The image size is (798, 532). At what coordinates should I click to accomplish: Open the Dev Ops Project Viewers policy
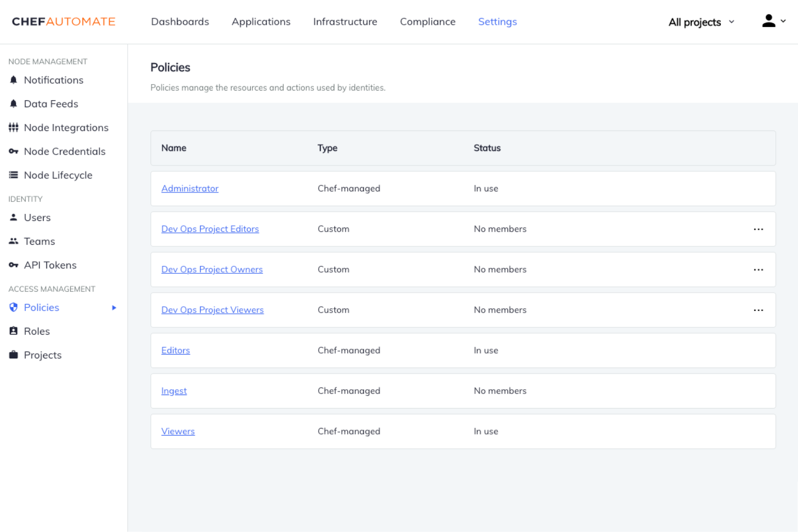click(x=212, y=310)
